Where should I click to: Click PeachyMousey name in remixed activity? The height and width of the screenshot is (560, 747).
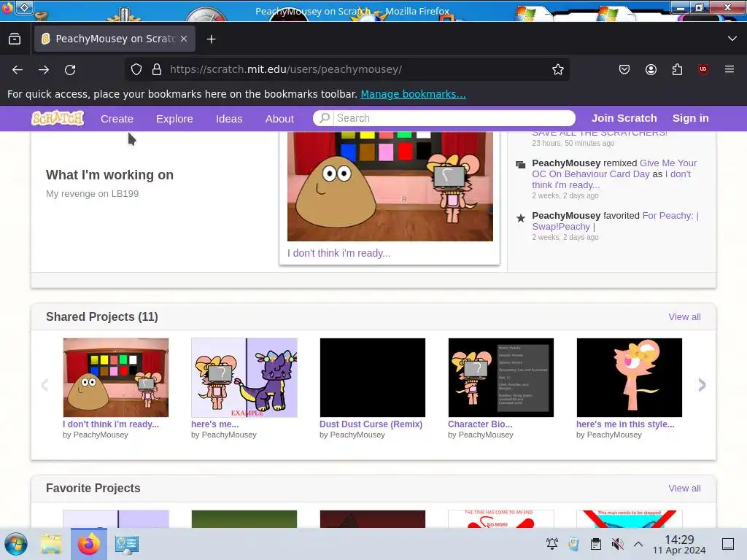click(566, 163)
